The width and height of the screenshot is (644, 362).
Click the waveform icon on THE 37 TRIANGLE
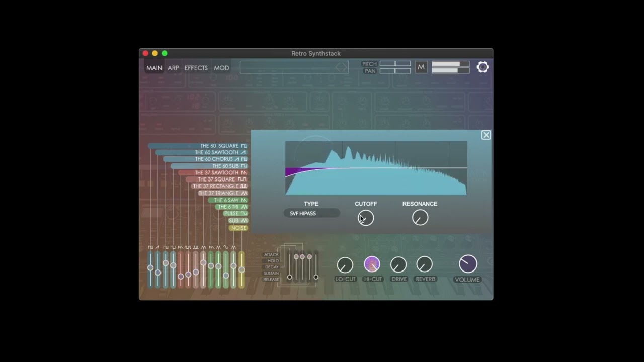(x=244, y=193)
